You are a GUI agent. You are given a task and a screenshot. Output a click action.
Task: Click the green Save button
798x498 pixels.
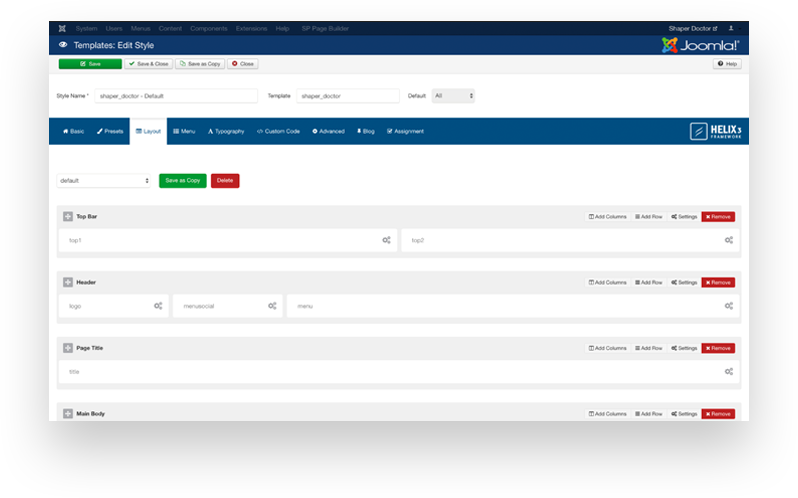coord(90,63)
